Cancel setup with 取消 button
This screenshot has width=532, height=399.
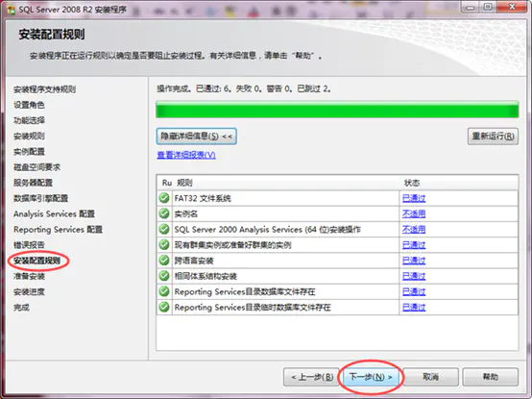pos(430,377)
